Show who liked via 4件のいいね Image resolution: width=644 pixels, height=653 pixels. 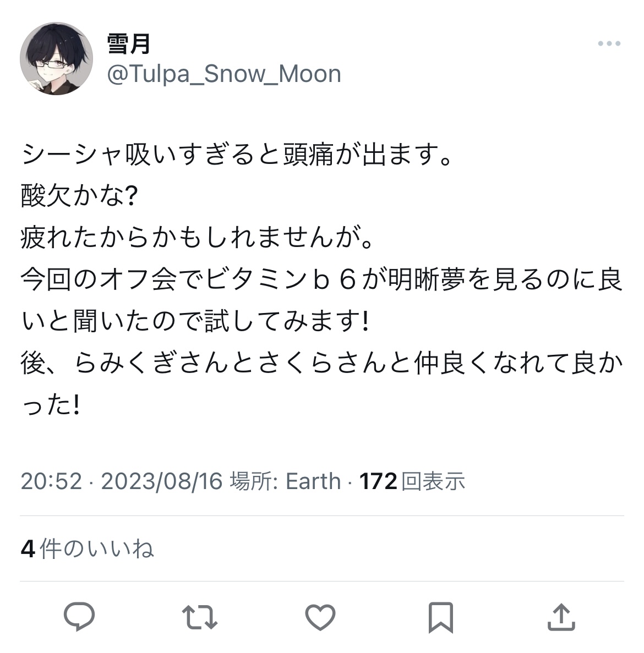[x=88, y=548]
